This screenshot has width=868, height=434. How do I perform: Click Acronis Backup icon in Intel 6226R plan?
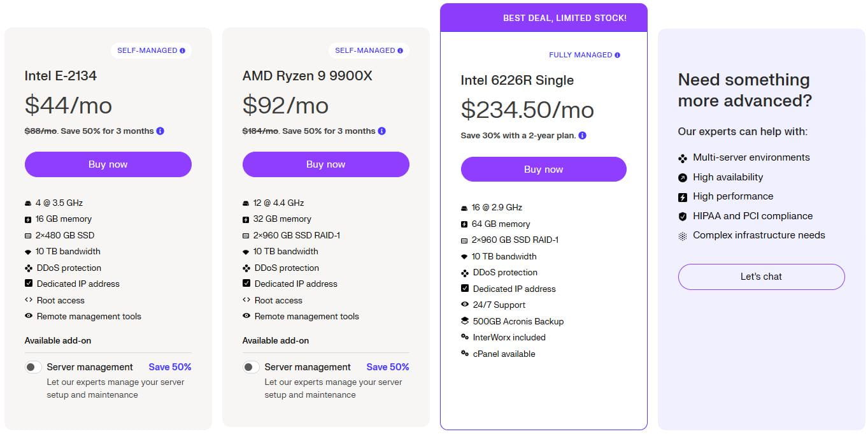click(x=465, y=321)
